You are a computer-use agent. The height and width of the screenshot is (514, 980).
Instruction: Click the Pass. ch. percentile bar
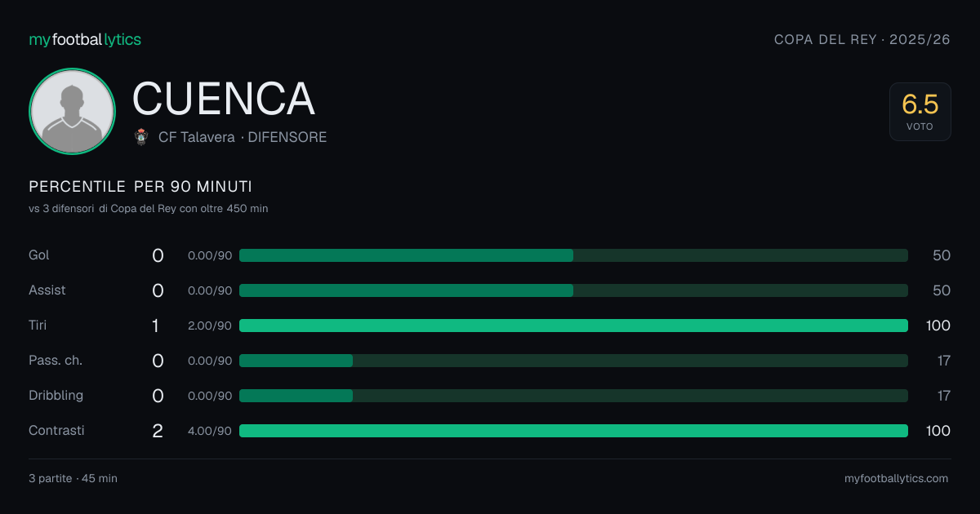(x=573, y=361)
